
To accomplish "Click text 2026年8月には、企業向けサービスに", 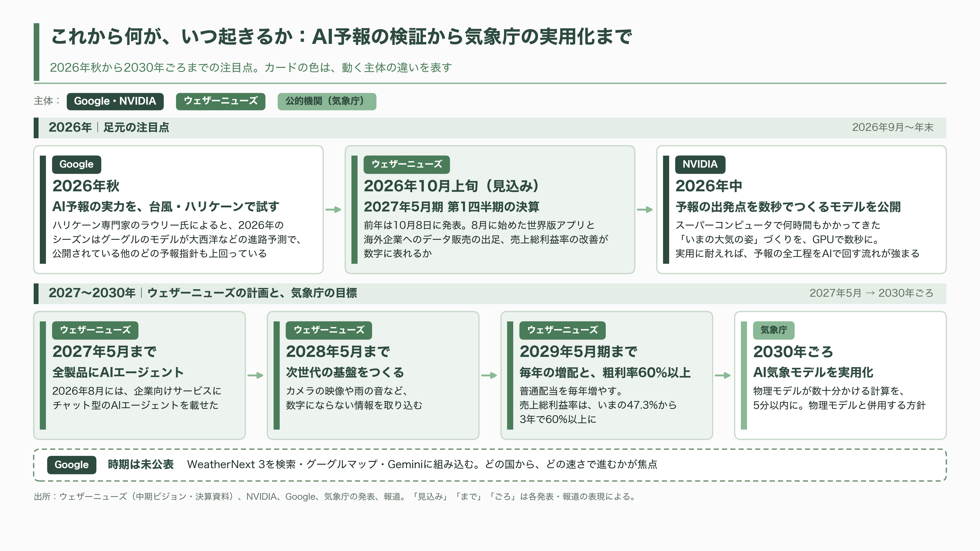I will tap(137, 398).
